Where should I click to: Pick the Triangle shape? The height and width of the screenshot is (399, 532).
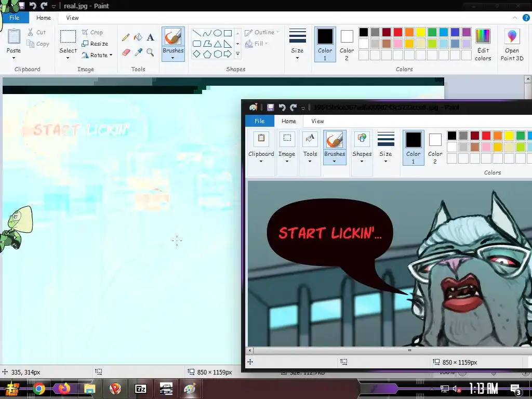pos(218,44)
